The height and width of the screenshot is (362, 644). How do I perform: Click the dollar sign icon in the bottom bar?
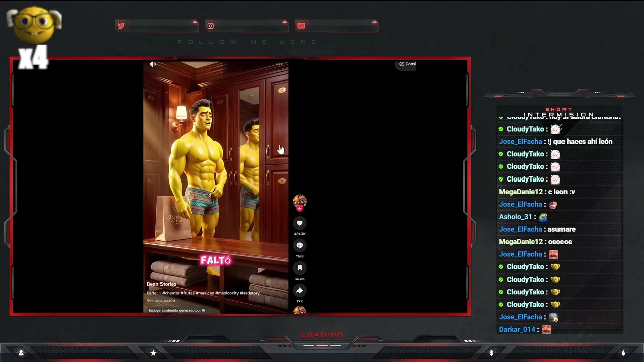[x=491, y=353]
